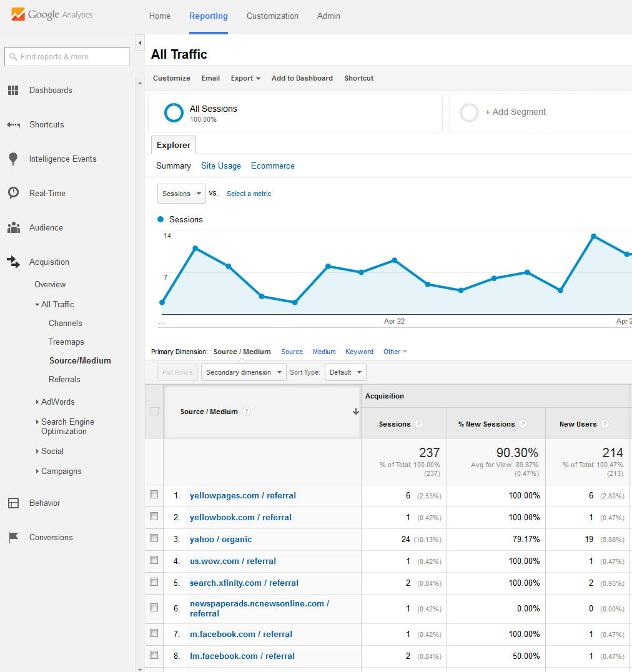Click the Conversions flag icon
Screen dimensions: 632x672
[13, 538]
